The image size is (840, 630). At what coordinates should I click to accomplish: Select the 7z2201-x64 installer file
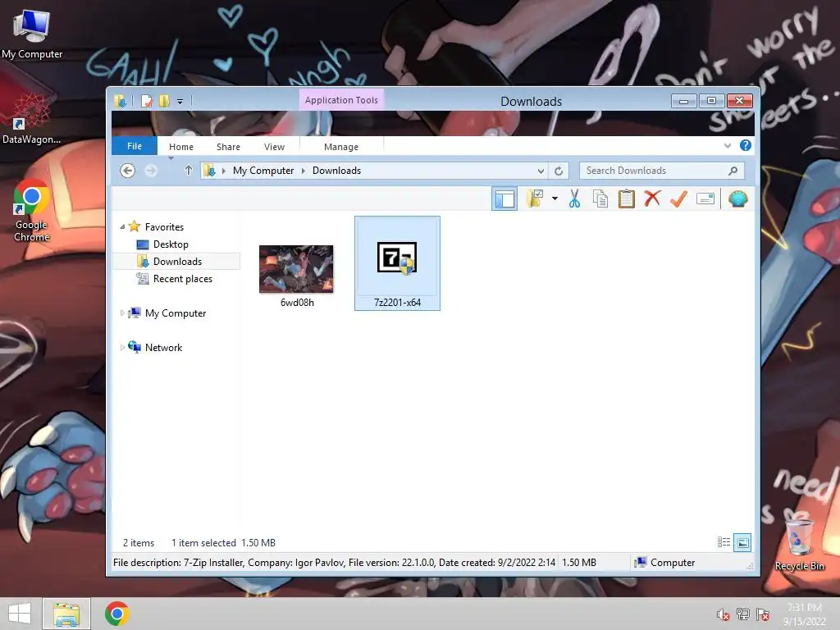point(397,263)
